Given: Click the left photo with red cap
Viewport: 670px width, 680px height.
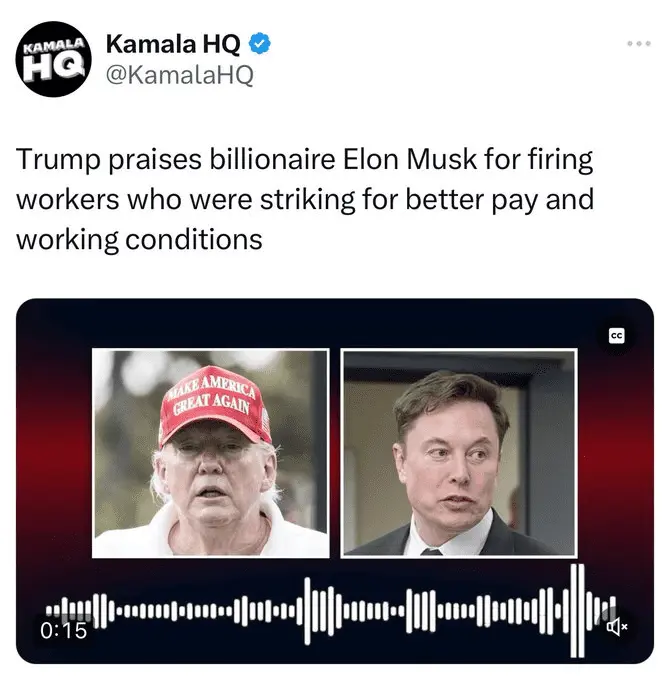Looking at the screenshot, I should coord(211,453).
